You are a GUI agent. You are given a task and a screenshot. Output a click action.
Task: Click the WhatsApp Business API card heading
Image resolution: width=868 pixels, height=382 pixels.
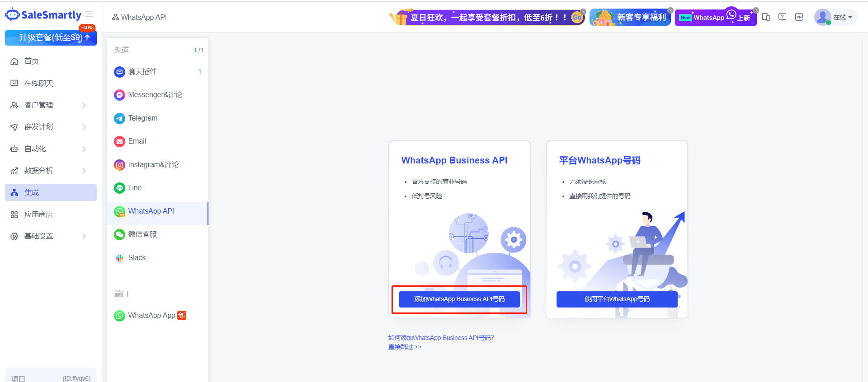pyautogui.click(x=454, y=160)
